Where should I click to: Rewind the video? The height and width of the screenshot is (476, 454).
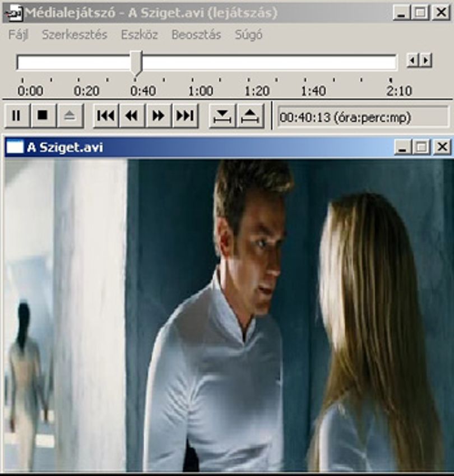point(132,115)
